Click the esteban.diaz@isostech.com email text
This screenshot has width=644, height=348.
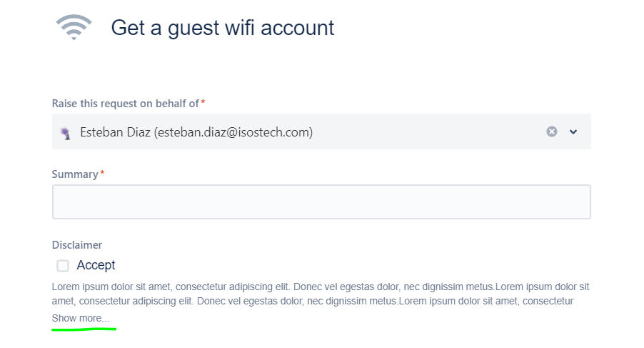tap(233, 132)
